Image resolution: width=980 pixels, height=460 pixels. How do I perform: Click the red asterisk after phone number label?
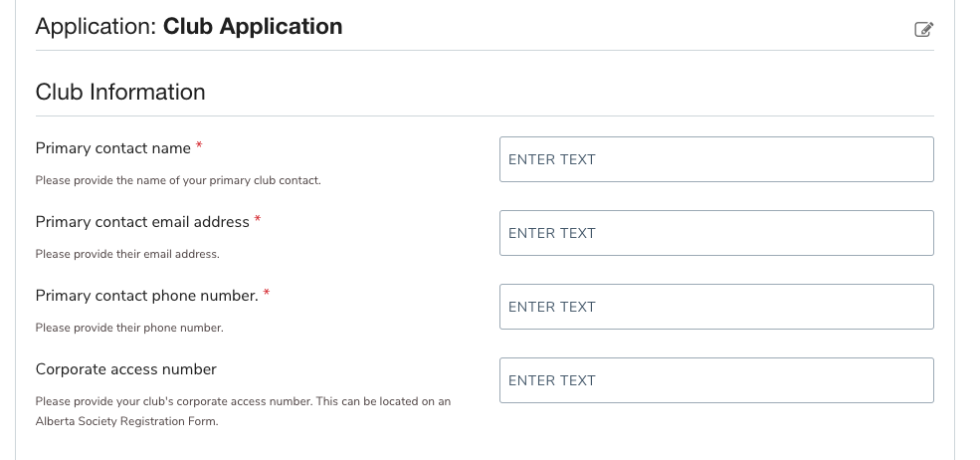[x=267, y=294]
